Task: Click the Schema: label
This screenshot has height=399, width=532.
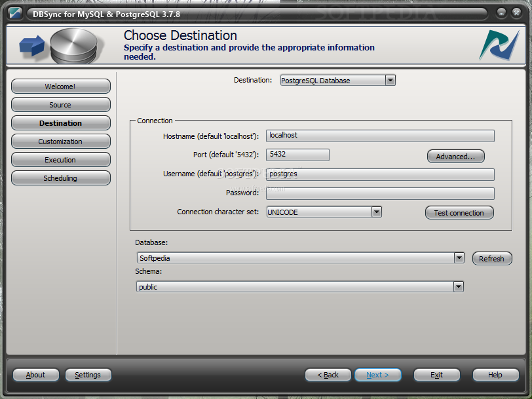Action: coord(148,271)
